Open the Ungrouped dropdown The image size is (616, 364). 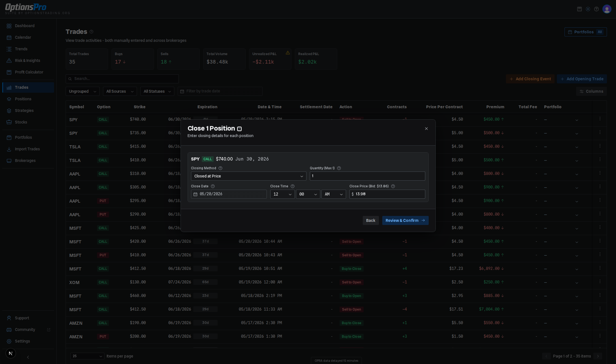pyautogui.click(x=83, y=91)
